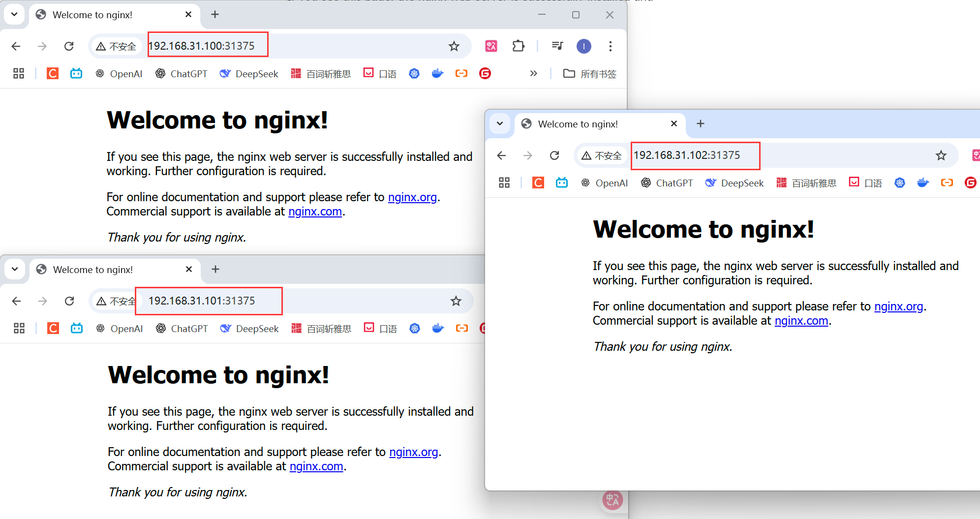The image size is (980, 519).
Task: Open red G bookmark icon in top window
Action: point(485,74)
